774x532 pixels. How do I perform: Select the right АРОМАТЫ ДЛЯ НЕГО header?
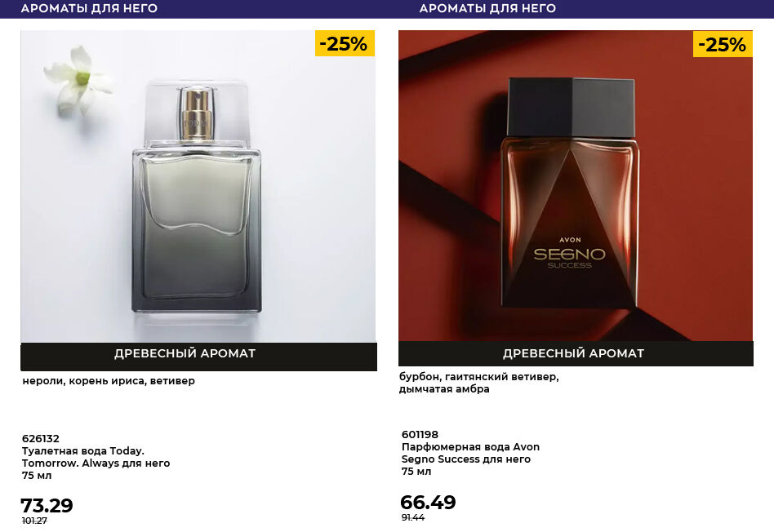[487, 8]
